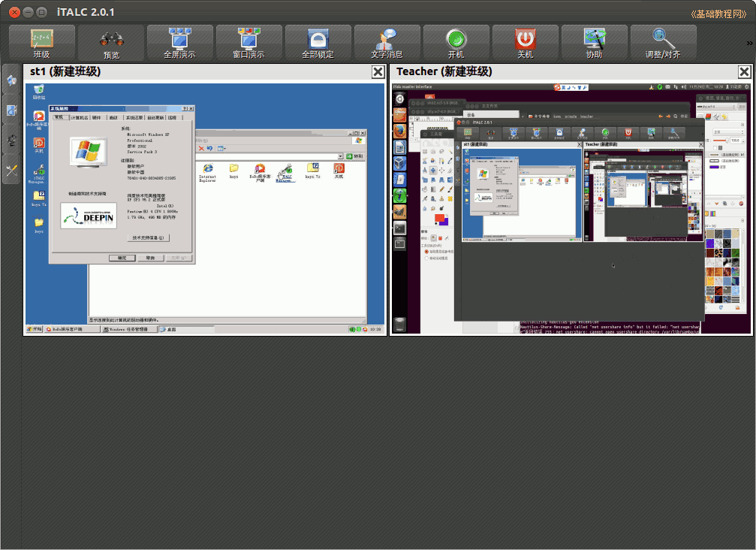Screen dimensions: 756x550
Task: Open the snapshots camera sidebar icon
Action: pyautogui.click(x=11, y=140)
